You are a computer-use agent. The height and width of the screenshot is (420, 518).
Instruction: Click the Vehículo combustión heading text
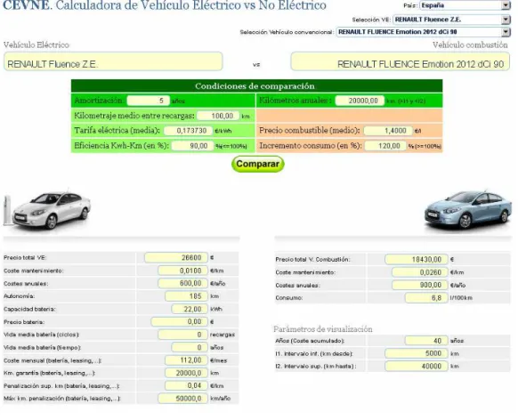tap(470, 44)
